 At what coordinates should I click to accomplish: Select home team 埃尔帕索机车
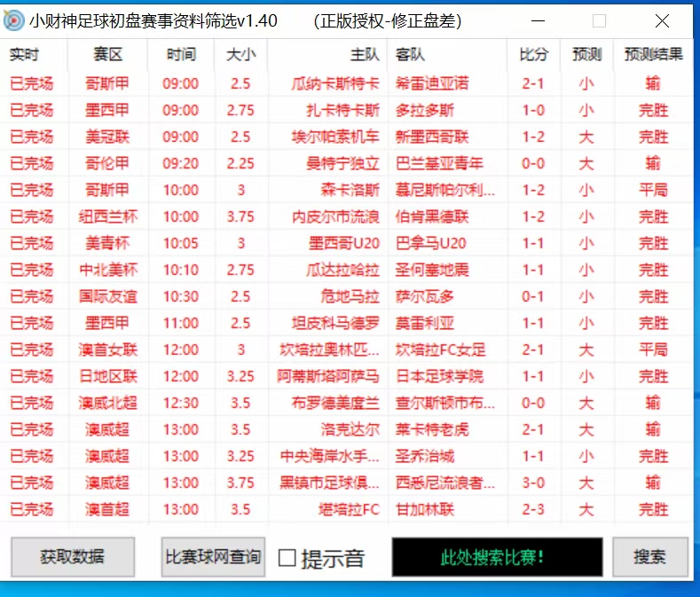coord(335,137)
